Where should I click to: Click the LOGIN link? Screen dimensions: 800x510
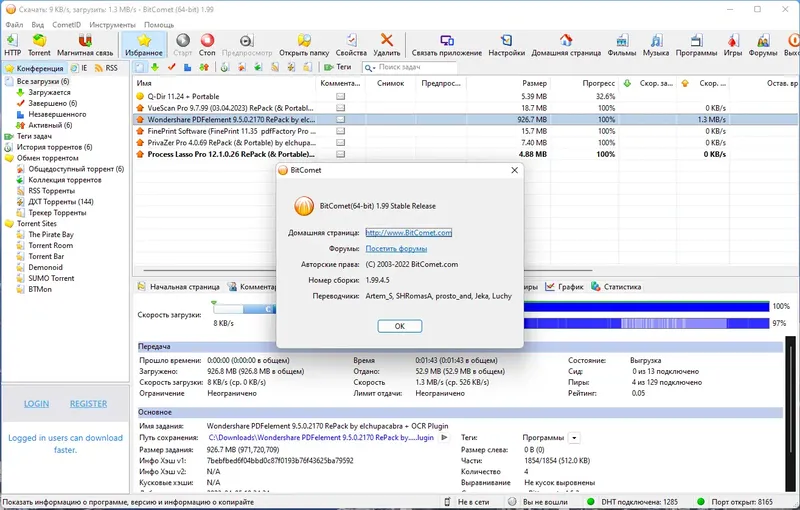(37, 403)
